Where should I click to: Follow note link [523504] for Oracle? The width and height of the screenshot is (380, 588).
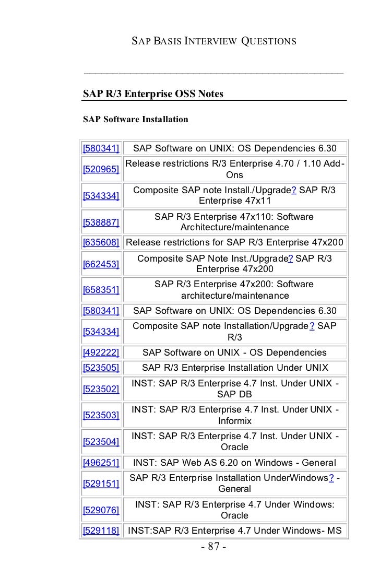tap(101, 442)
